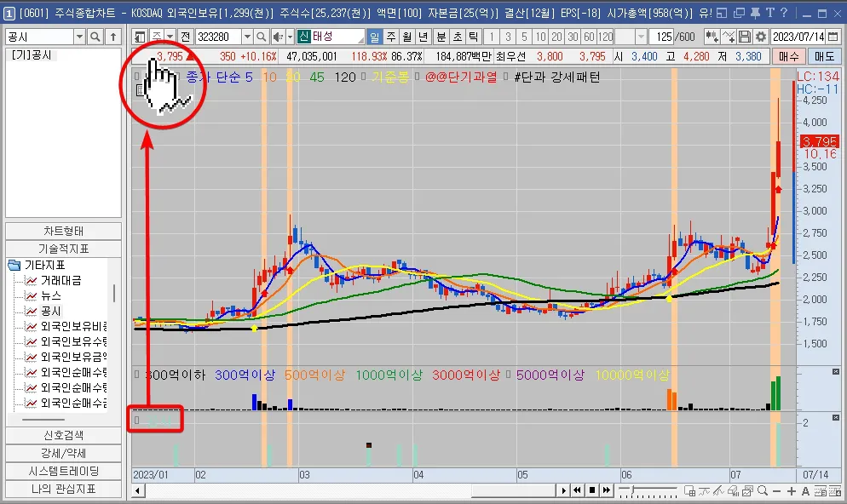
Task: Toggle checkbox before #단과 강세패턴 indicator
Action: (x=505, y=76)
